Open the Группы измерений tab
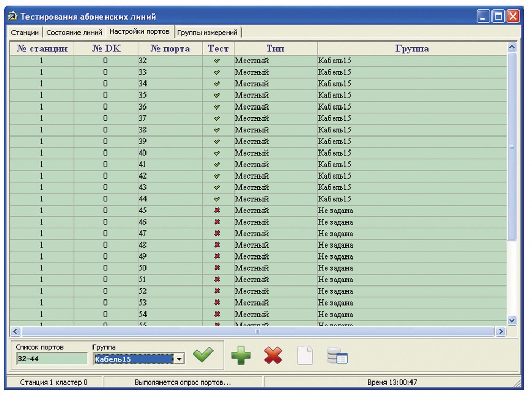The width and height of the screenshot is (532, 395). [207, 33]
